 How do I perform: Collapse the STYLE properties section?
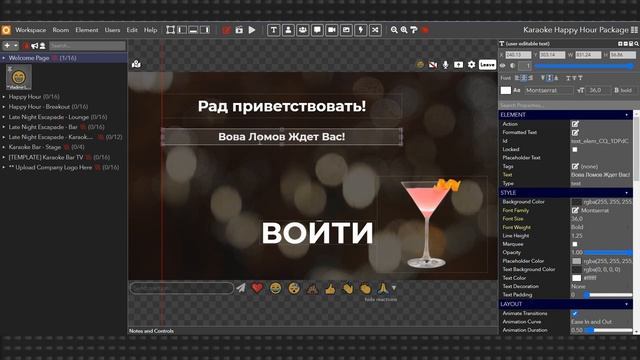(627, 193)
